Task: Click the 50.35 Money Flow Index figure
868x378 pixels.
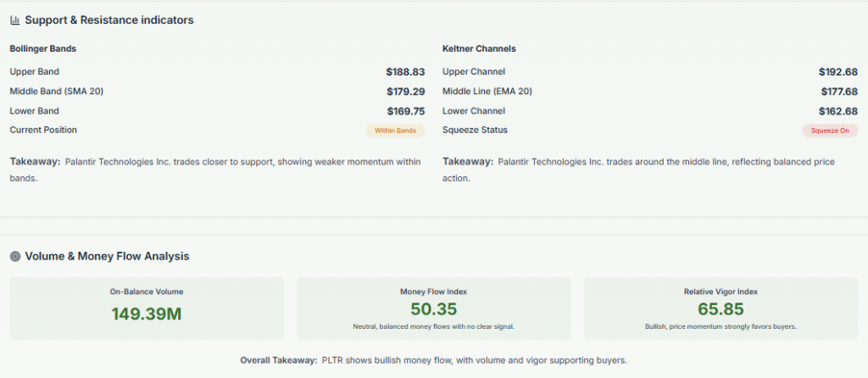Action: (x=433, y=309)
